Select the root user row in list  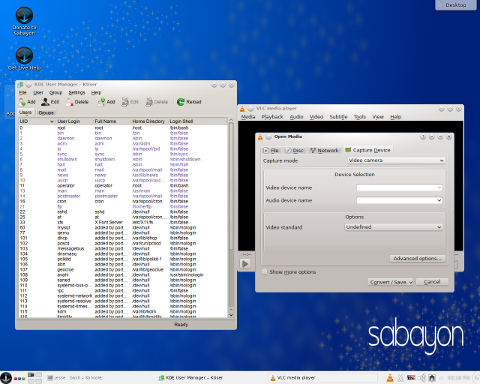pos(123,128)
